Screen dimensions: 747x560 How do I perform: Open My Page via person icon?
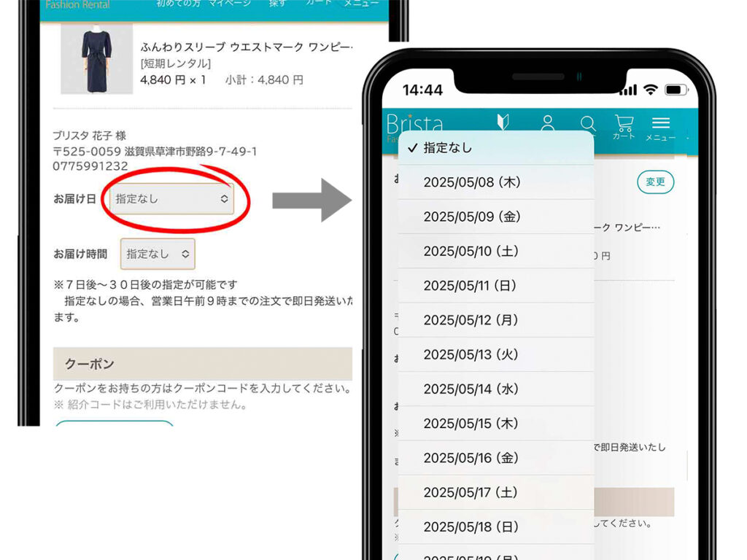548,124
